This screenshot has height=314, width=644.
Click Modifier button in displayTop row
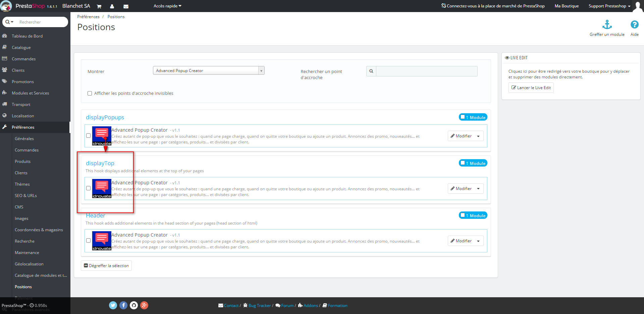(461, 189)
